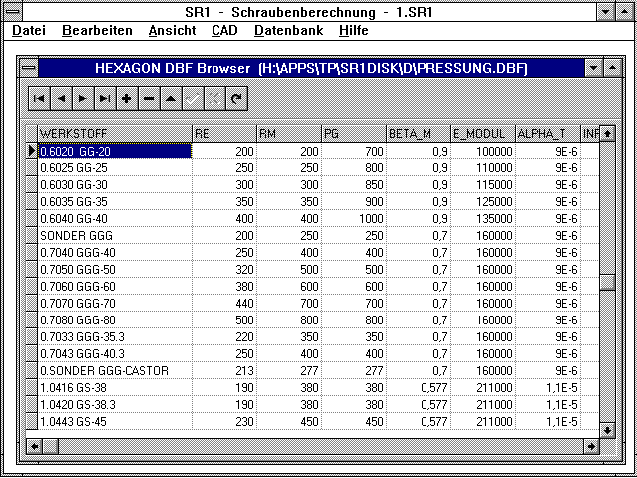The height and width of the screenshot is (478, 637).
Task: Delete current record with minus button
Action: pyautogui.click(x=149, y=99)
